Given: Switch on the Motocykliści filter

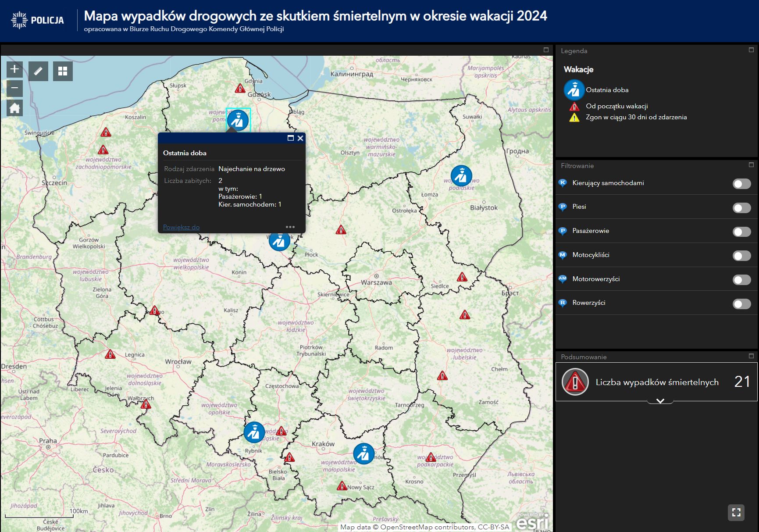Looking at the screenshot, I should point(741,256).
